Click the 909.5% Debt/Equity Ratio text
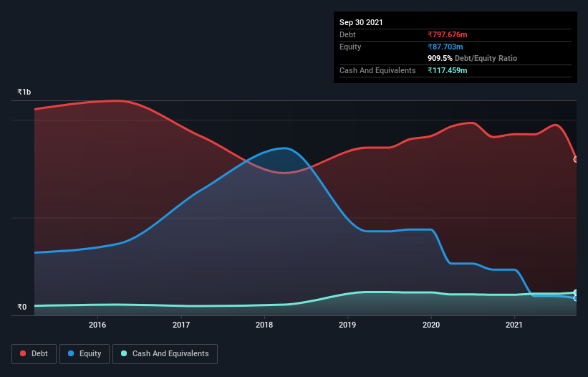Screen dimensions: 588x377 pos(472,58)
